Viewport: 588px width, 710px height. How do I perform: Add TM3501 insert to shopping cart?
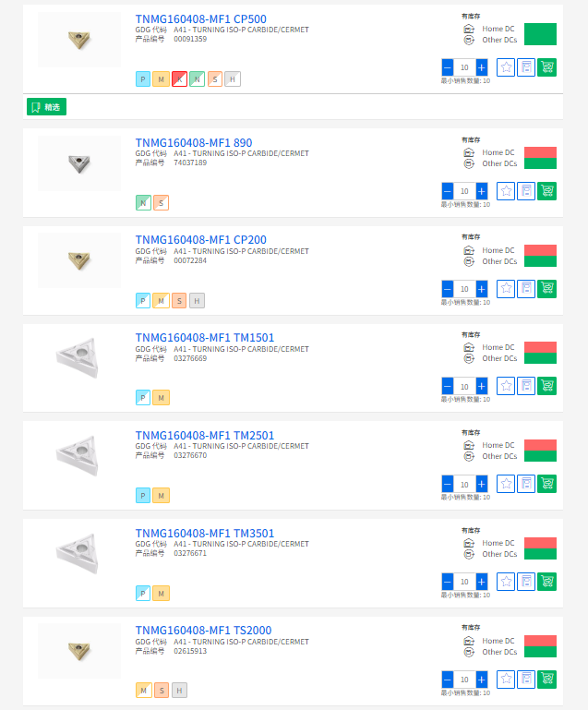pyautogui.click(x=547, y=582)
